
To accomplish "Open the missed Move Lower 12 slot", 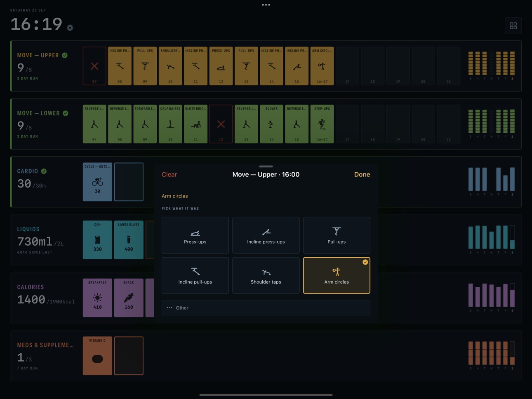I will [221, 124].
